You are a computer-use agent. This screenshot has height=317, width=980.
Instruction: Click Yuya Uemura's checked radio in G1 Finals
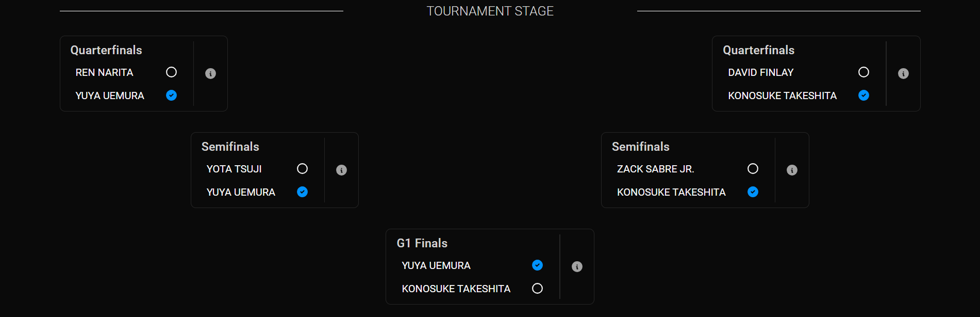[537, 265]
